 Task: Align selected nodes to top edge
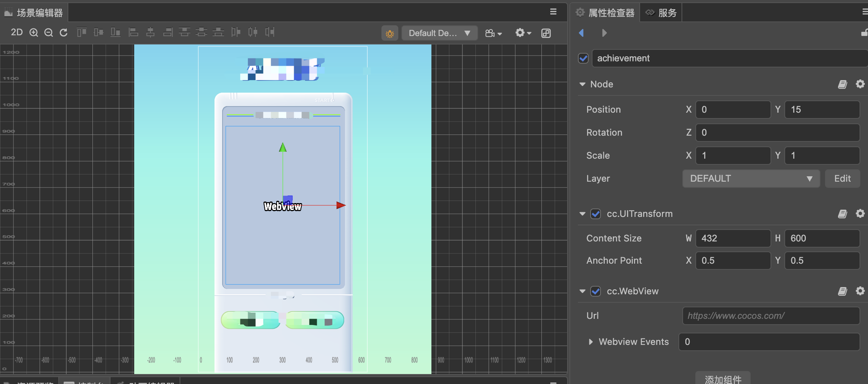(82, 32)
